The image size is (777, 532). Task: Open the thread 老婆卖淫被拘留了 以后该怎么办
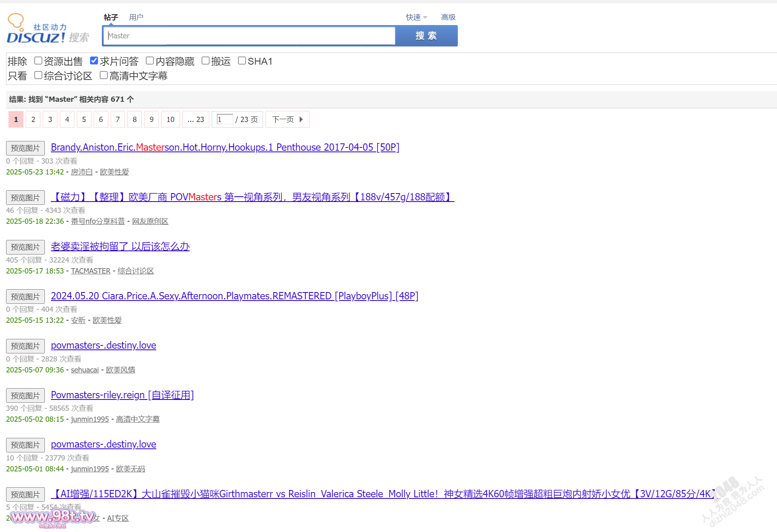(120, 246)
